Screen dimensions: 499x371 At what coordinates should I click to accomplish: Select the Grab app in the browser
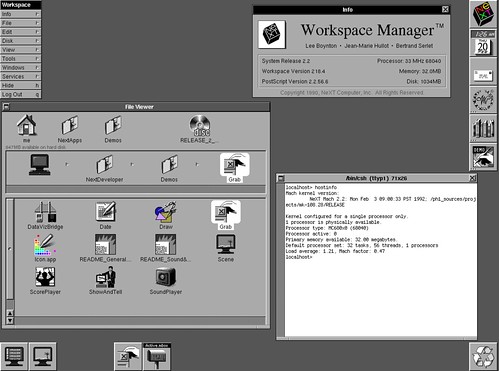point(226,215)
